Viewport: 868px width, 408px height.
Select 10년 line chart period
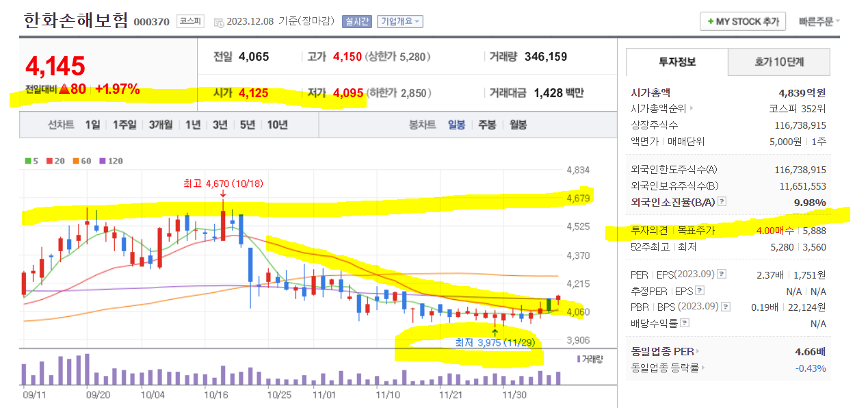click(x=278, y=125)
